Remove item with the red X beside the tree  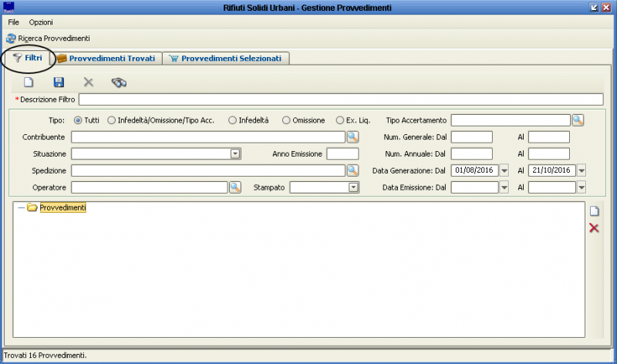coord(594,228)
